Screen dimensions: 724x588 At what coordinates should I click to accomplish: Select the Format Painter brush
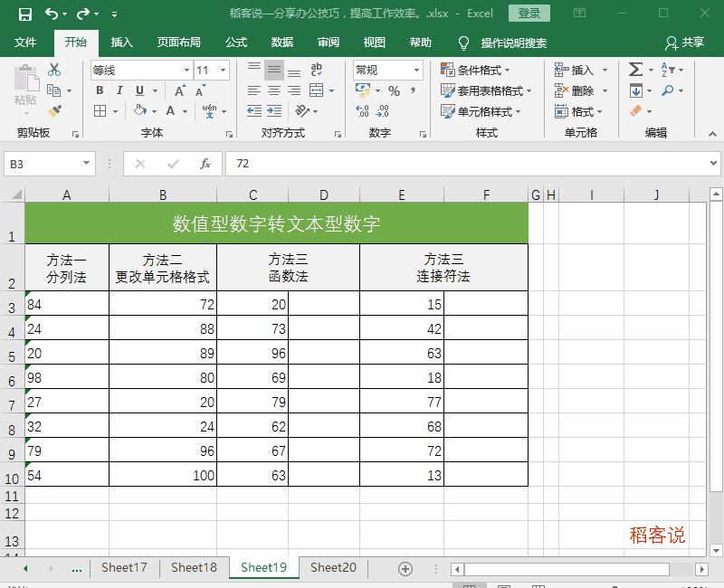point(54,110)
